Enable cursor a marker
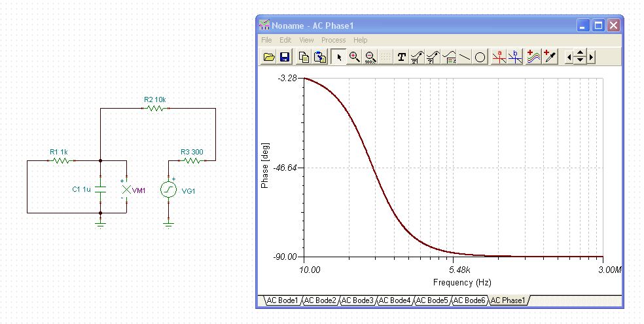This screenshot has width=644, height=324. [x=499, y=57]
